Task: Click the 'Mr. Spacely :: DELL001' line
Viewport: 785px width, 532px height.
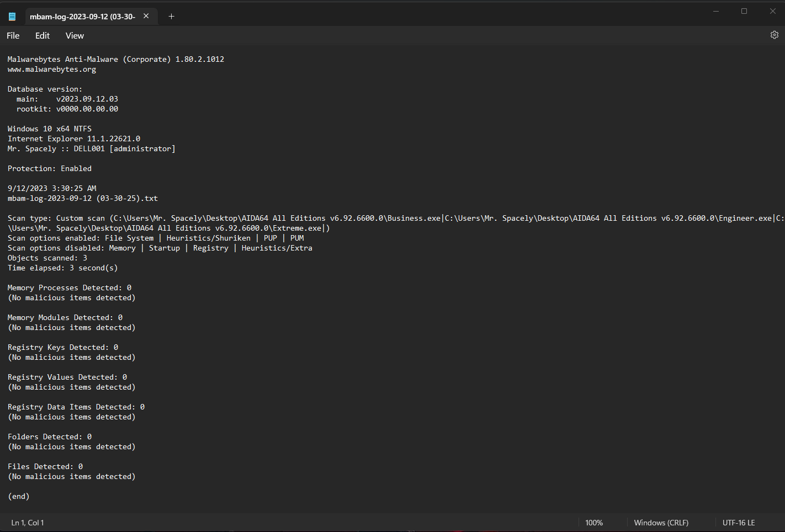Action: 92,148
